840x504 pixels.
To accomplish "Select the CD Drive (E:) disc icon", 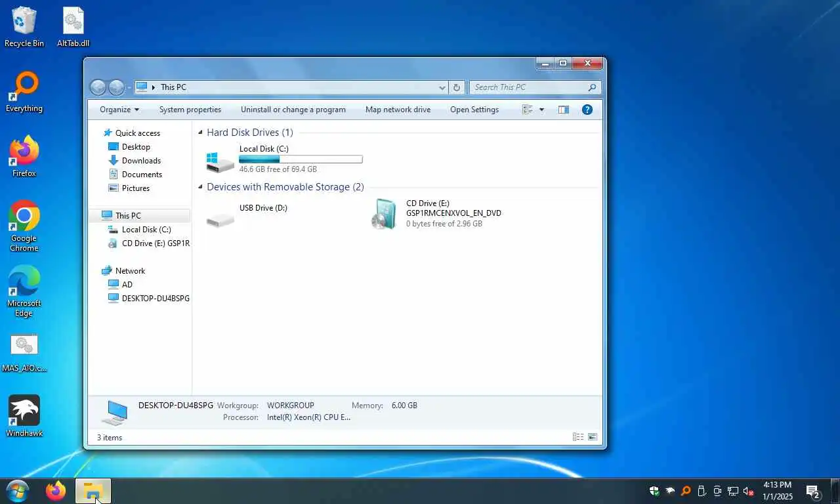I will [384, 214].
